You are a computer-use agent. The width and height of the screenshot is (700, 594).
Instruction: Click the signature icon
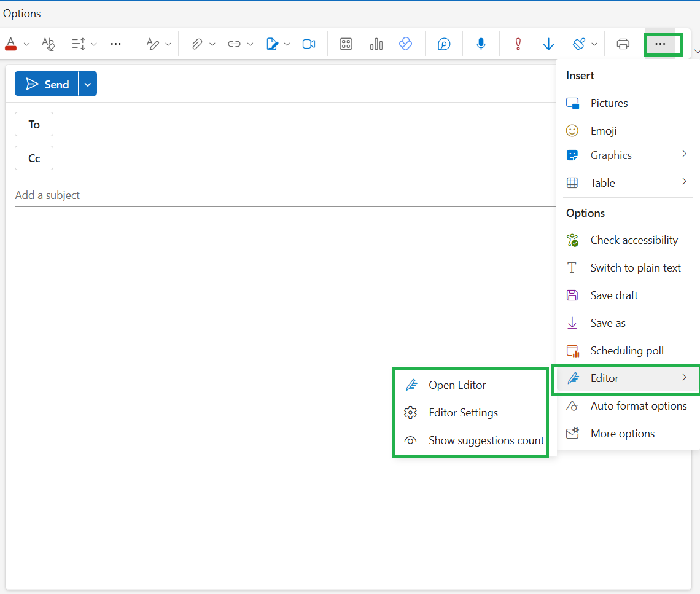pyautogui.click(x=272, y=44)
